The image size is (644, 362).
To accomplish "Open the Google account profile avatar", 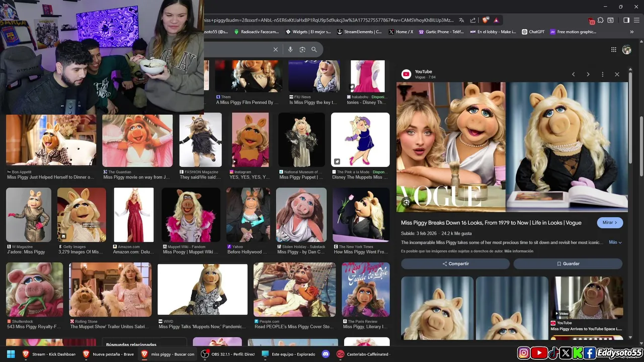I will coord(627,49).
